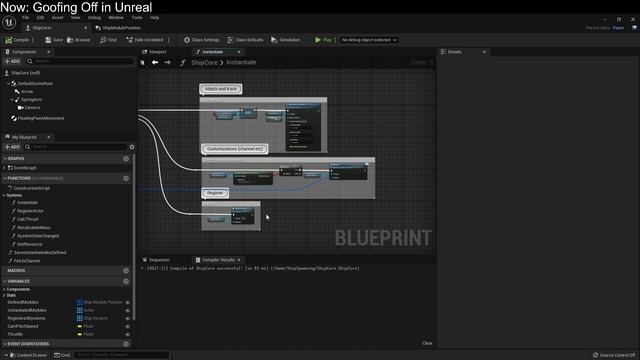Navigate back in graph history

pos(155,62)
